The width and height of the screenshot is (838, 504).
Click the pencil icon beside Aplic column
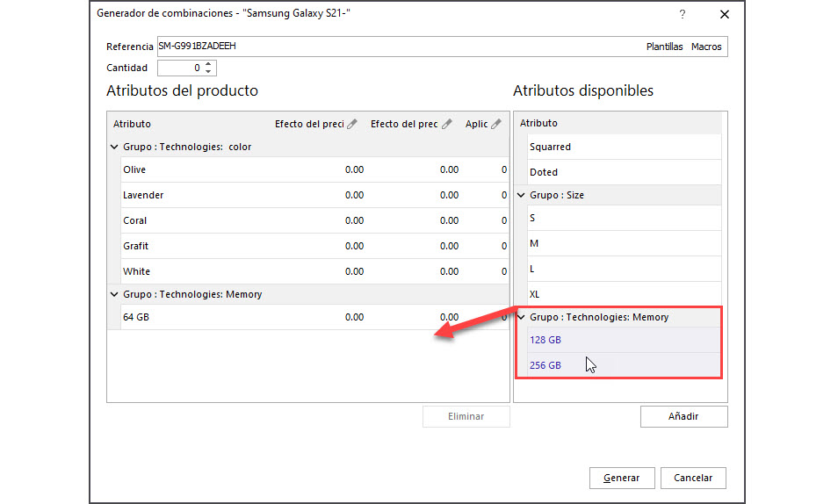point(496,124)
